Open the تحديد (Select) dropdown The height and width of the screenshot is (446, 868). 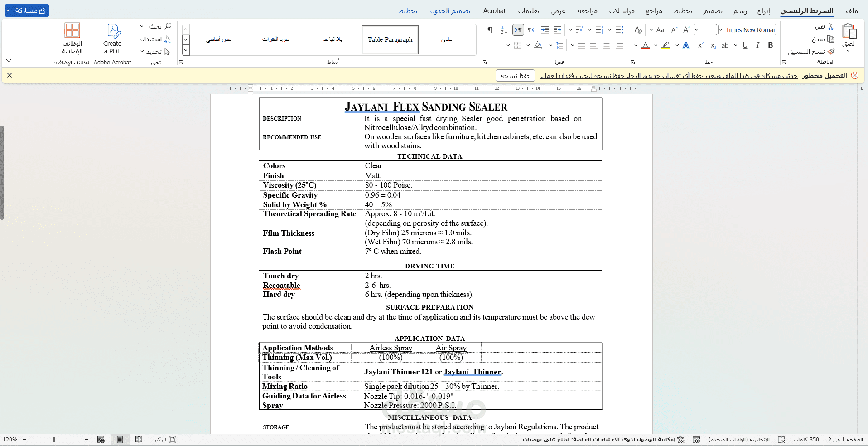point(154,52)
